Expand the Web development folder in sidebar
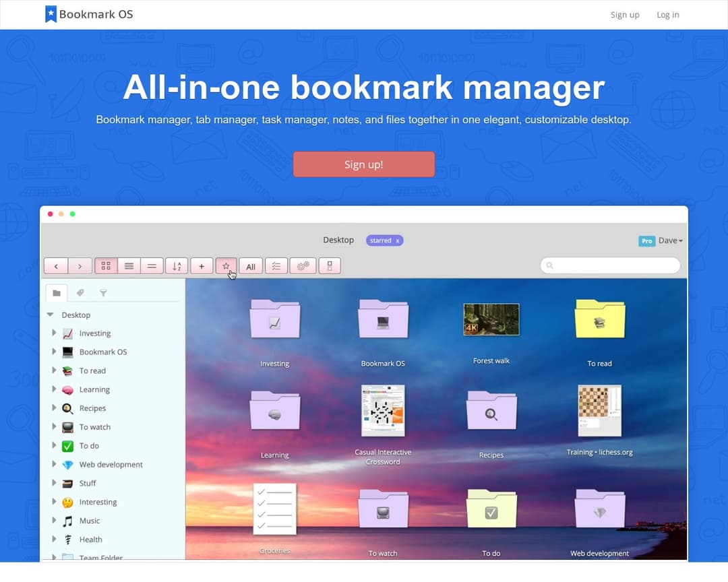Image resolution: width=728 pixels, height=582 pixels. point(54,463)
